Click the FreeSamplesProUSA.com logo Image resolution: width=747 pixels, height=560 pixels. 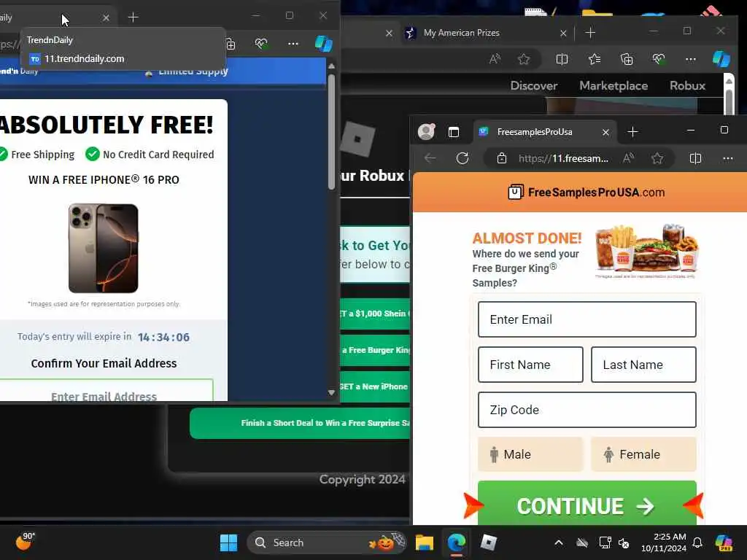point(586,192)
